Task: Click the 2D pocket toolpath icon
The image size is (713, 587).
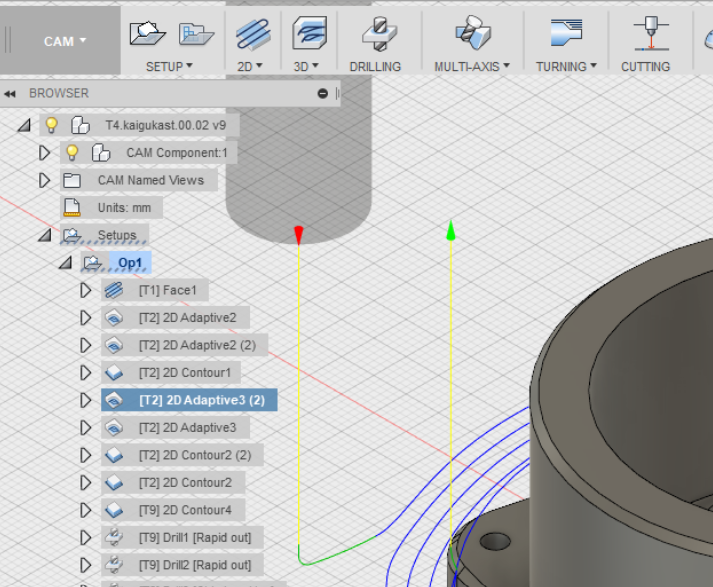Action: [253, 33]
